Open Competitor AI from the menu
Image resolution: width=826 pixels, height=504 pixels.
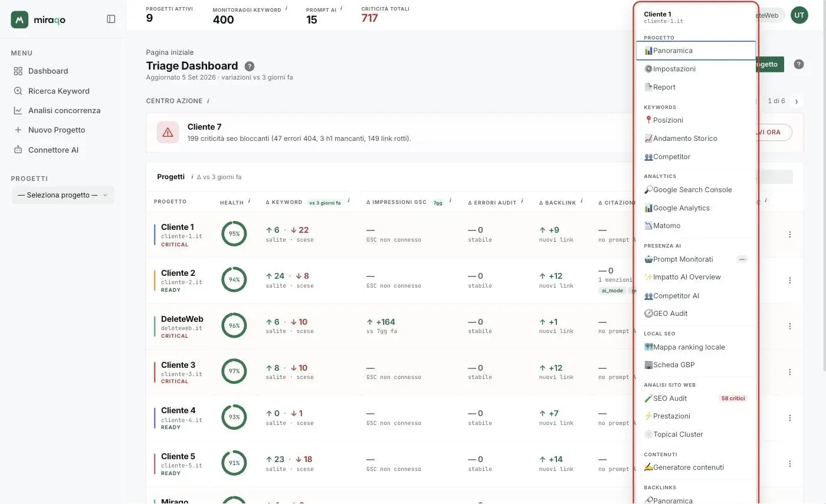point(696,296)
